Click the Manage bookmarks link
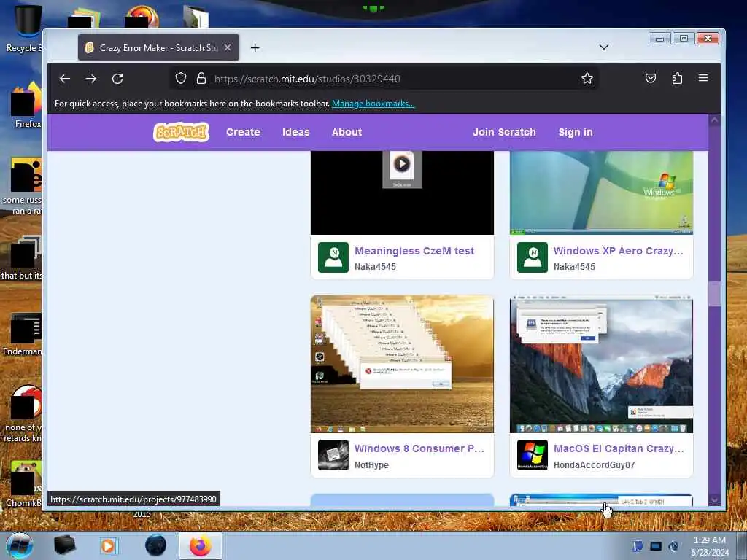Screen dimensions: 747x560 373,104
